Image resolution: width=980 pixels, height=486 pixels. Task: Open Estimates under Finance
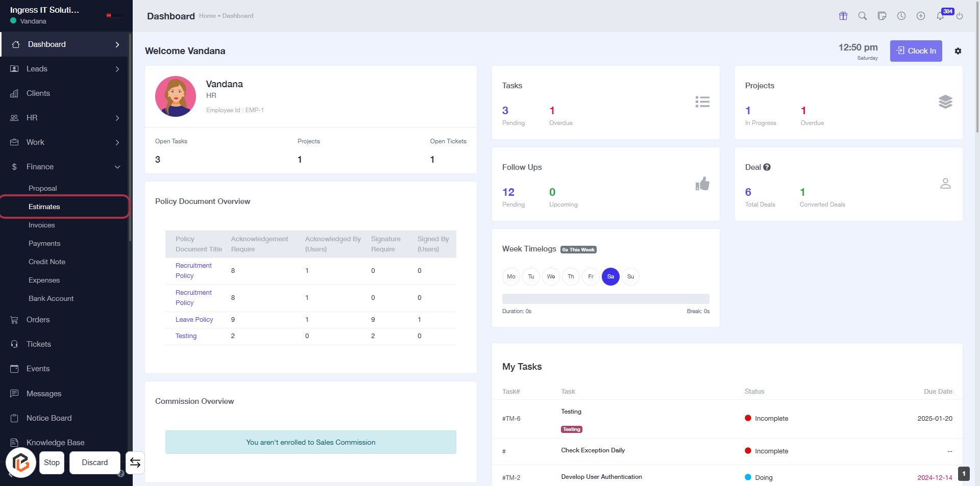pyautogui.click(x=44, y=207)
